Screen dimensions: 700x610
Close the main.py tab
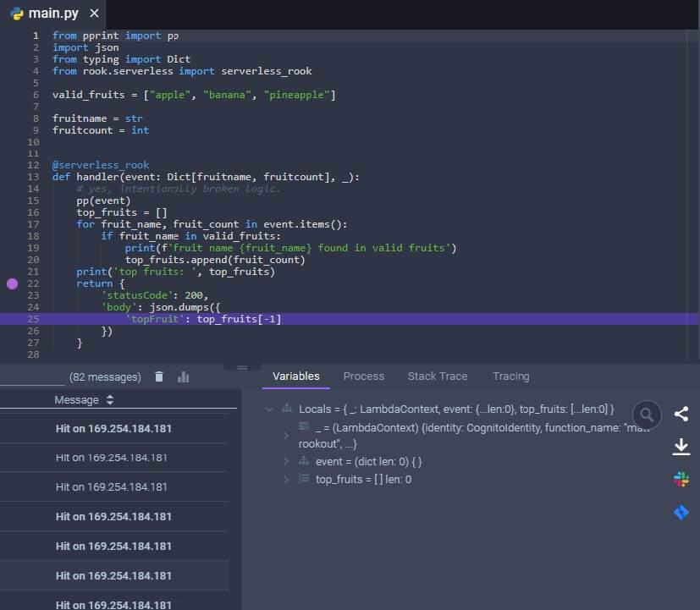tap(94, 14)
